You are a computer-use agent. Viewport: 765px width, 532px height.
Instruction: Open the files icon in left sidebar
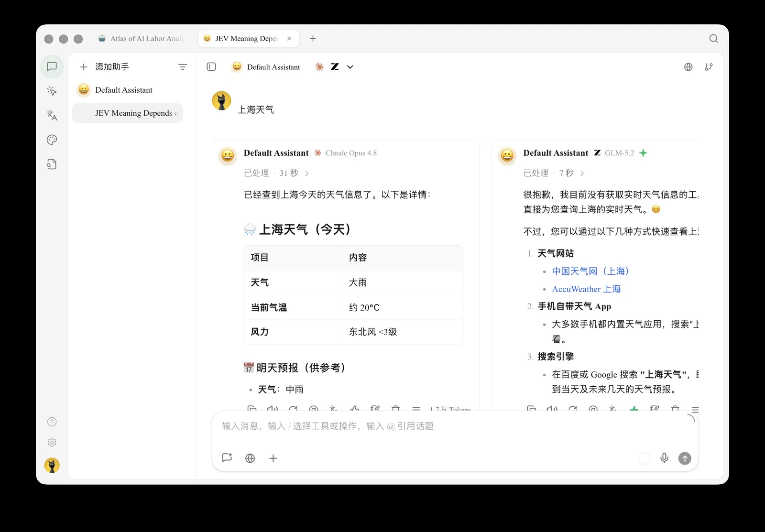52,164
